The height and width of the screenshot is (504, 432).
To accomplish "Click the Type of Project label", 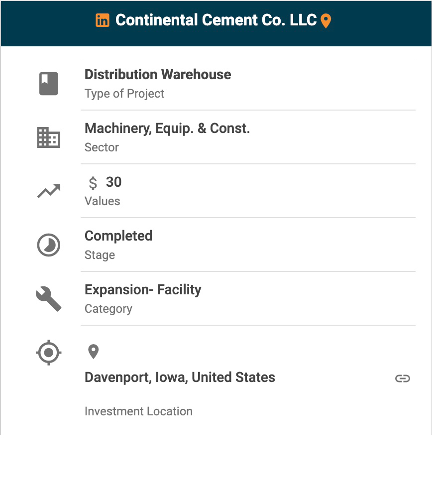I will (x=124, y=94).
